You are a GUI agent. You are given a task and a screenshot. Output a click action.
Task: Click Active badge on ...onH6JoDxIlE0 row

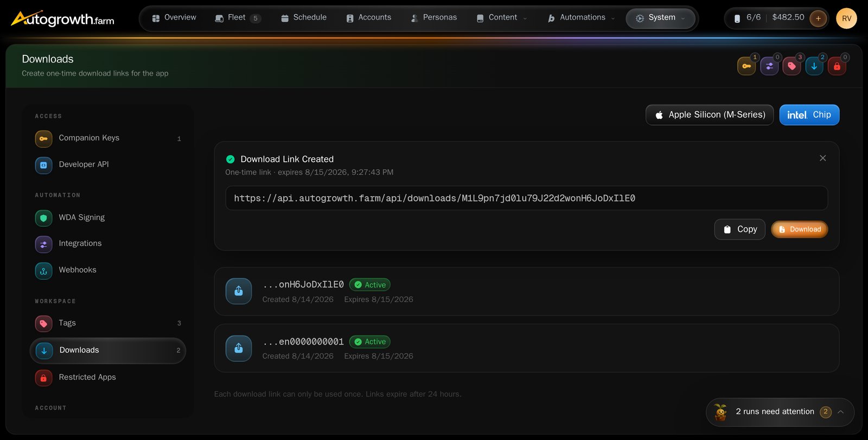pos(370,285)
